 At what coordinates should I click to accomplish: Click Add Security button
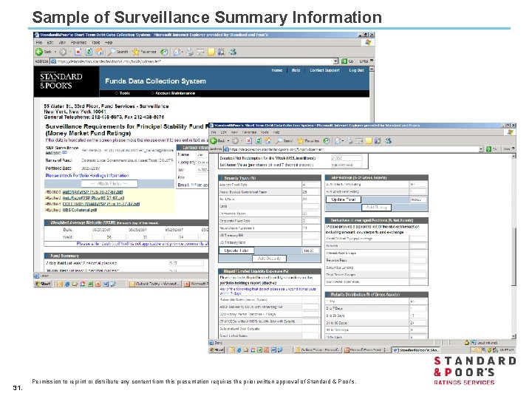[270, 258]
